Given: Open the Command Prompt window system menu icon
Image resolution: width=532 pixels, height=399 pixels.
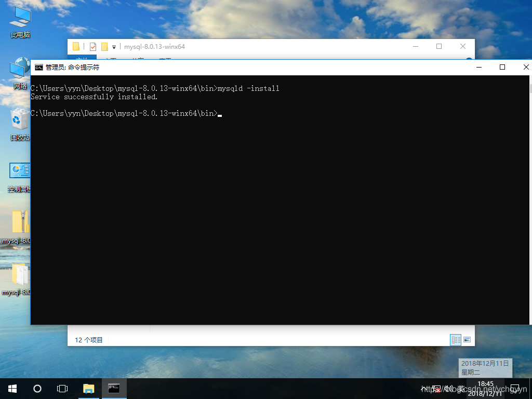Looking at the screenshot, I should coord(38,67).
